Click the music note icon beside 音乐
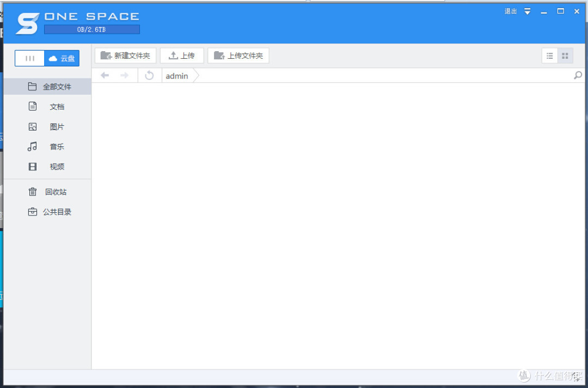 pos(32,146)
